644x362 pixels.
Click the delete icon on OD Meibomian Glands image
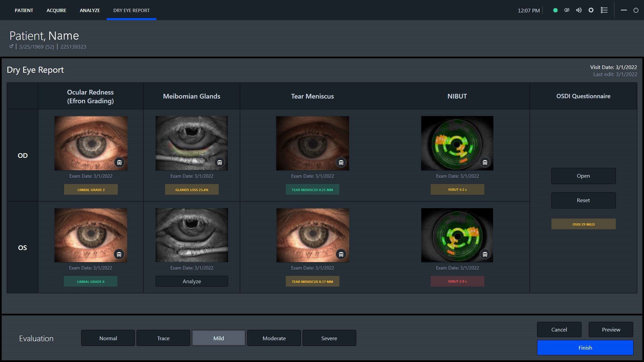(x=219, y=162)
